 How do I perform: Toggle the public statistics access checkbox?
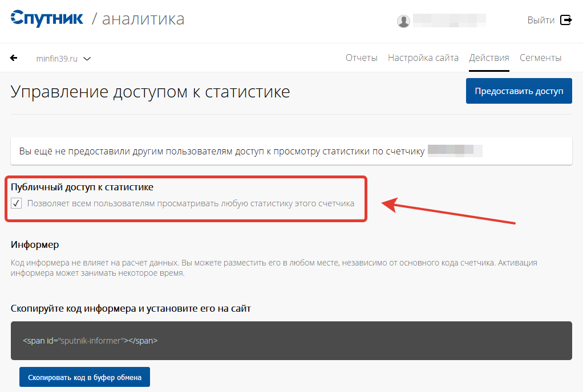point(17,203)
